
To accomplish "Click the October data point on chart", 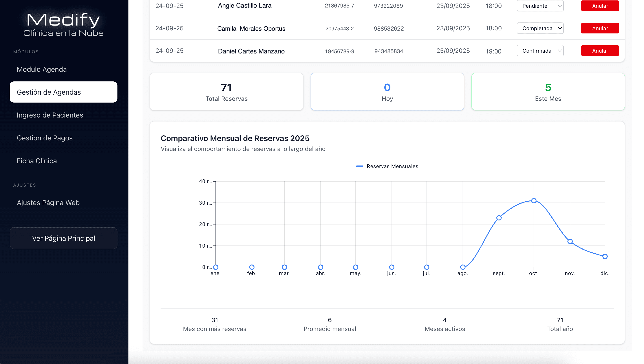I will click(534, 201).
